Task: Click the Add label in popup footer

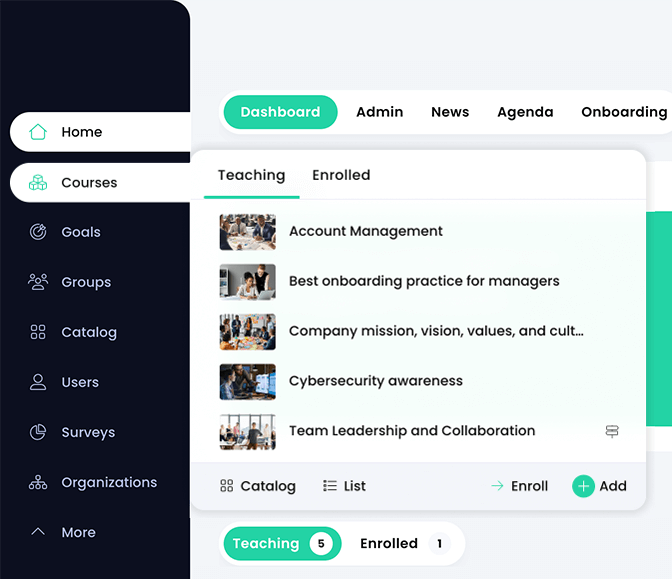Action: 613,486
